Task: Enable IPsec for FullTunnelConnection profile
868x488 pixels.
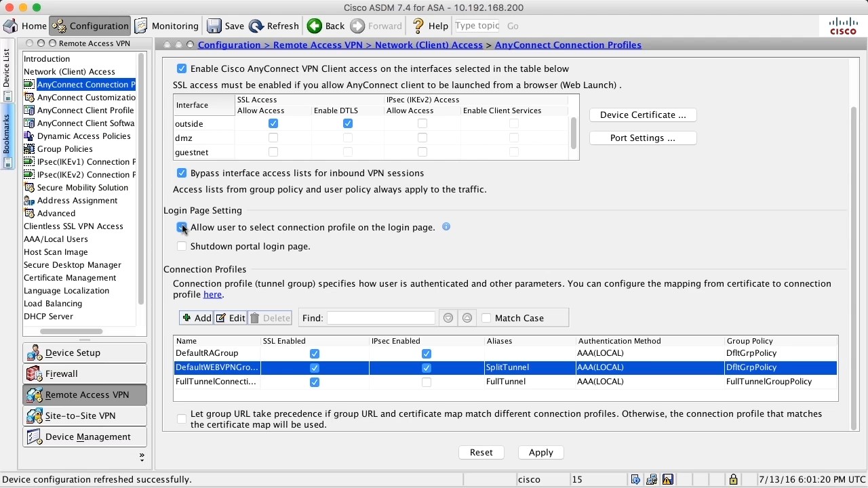Action: tap(427, 382)
